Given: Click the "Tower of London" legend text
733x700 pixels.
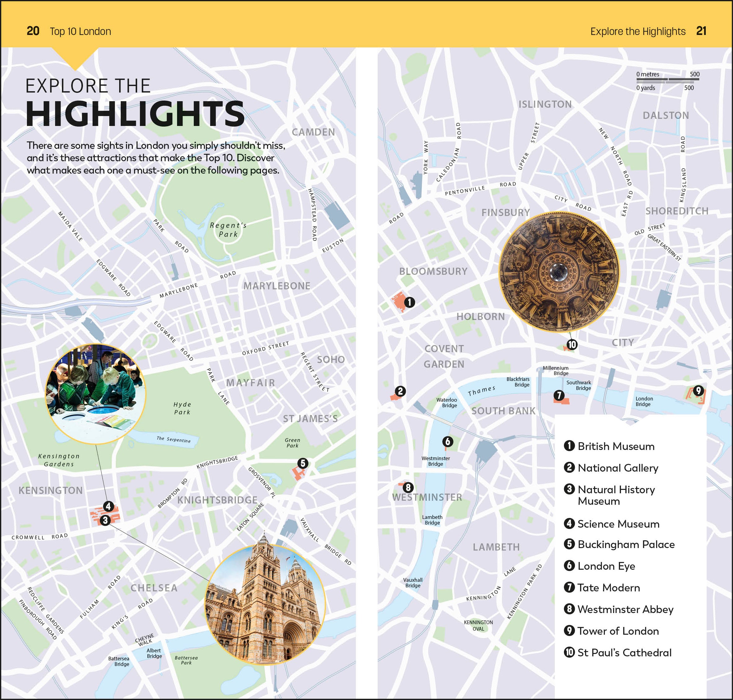Looking at the screenshot, I should tap(618, 631).
